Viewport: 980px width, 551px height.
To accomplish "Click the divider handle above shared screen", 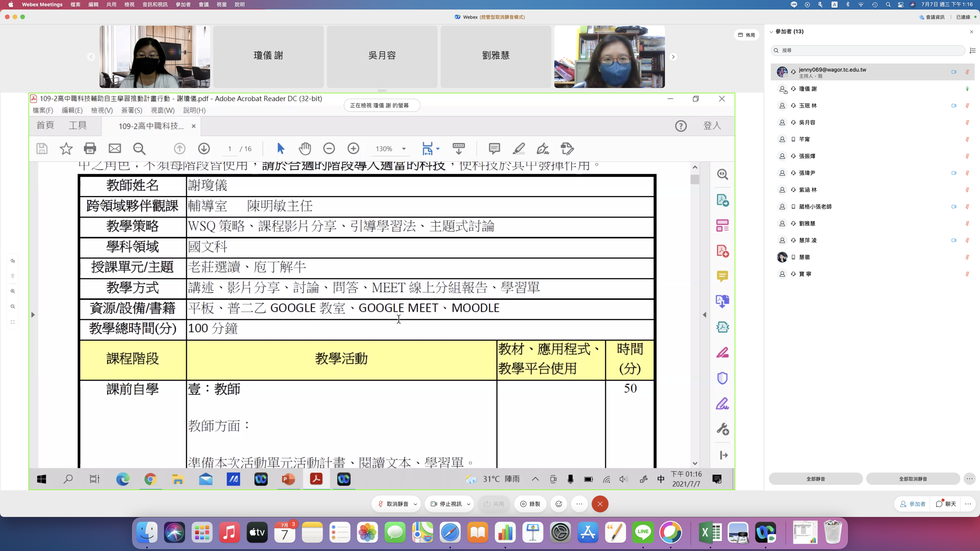I will (x=382, y=91).
